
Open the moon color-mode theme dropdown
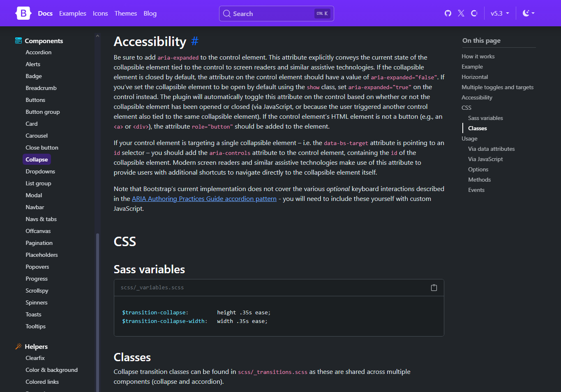528,13
